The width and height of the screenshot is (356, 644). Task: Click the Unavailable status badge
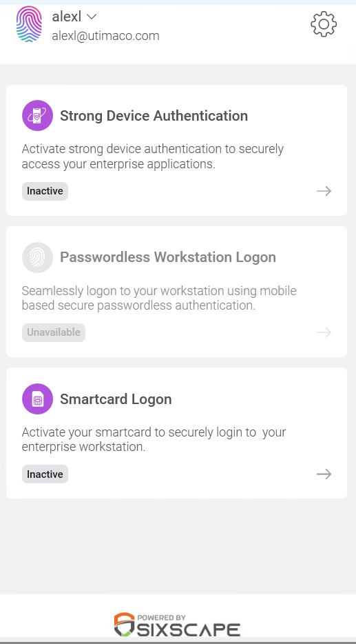click(x=53, y=332)
